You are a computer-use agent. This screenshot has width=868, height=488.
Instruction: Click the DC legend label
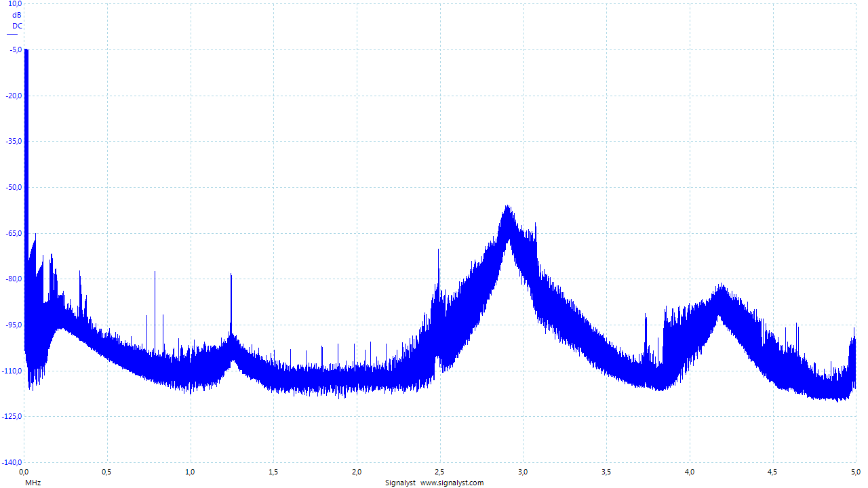pyautogui.click(x=17, y=26)
